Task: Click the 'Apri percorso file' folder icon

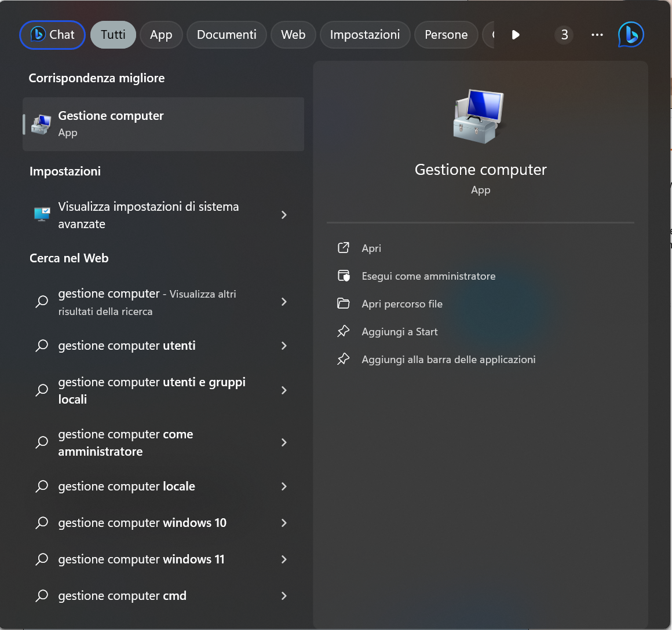Action: 344,303
